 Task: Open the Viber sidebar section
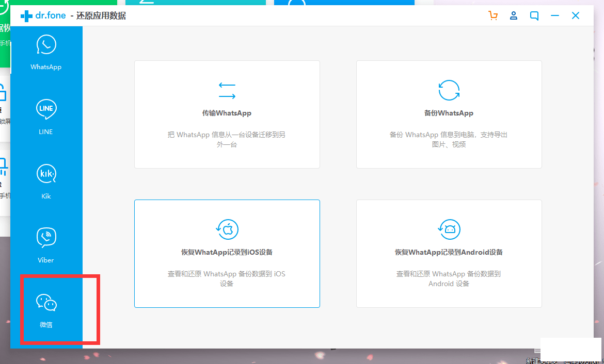click(x=46, y=245)
